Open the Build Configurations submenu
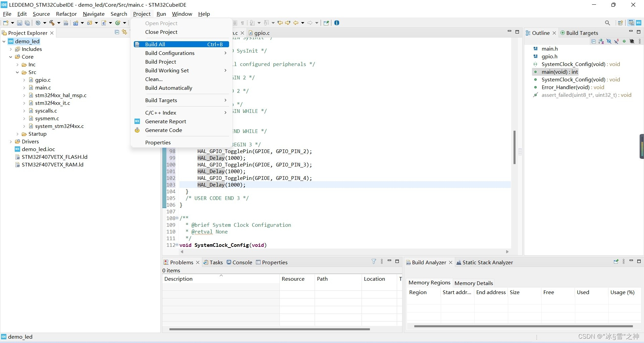This screenshot has width=644, height=343. coord(181,53)
